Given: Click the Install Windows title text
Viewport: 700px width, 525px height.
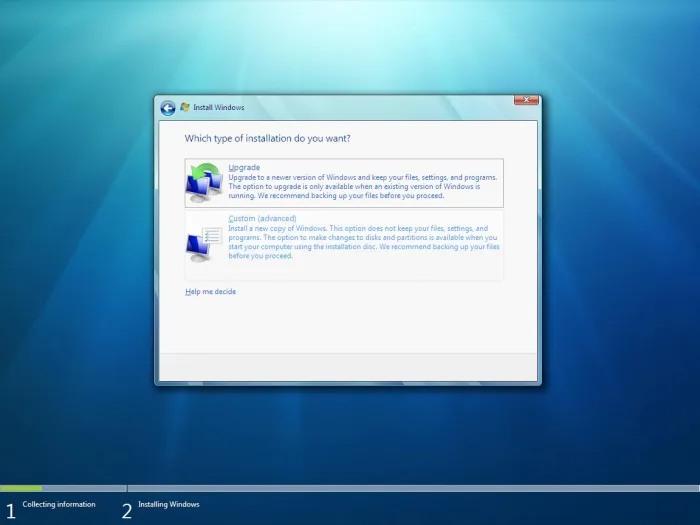Looking at the screenshot, I should [218, 108].
